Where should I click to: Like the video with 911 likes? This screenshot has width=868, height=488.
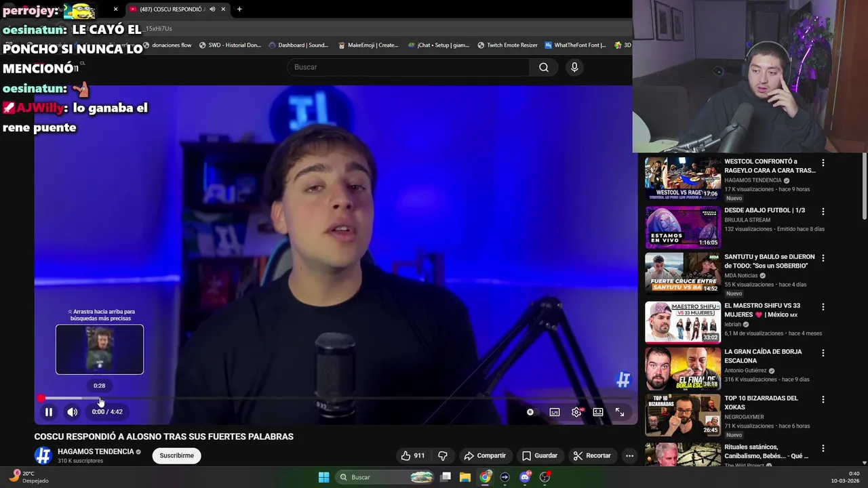click(x=412, y=455)
